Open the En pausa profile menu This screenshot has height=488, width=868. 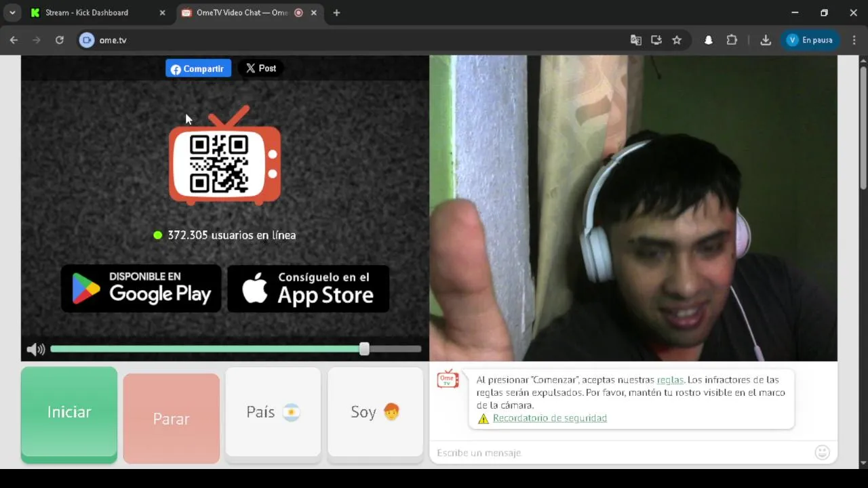click(810, 40)
